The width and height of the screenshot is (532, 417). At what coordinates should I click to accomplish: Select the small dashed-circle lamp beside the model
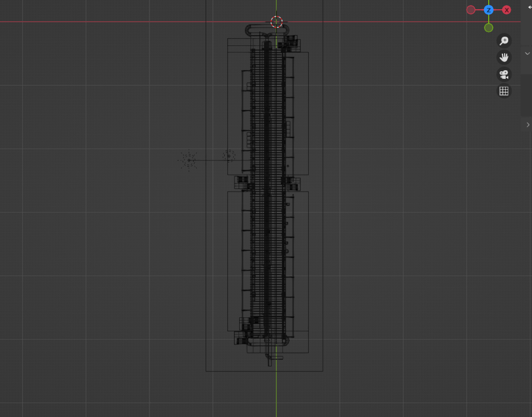(229, 155)
